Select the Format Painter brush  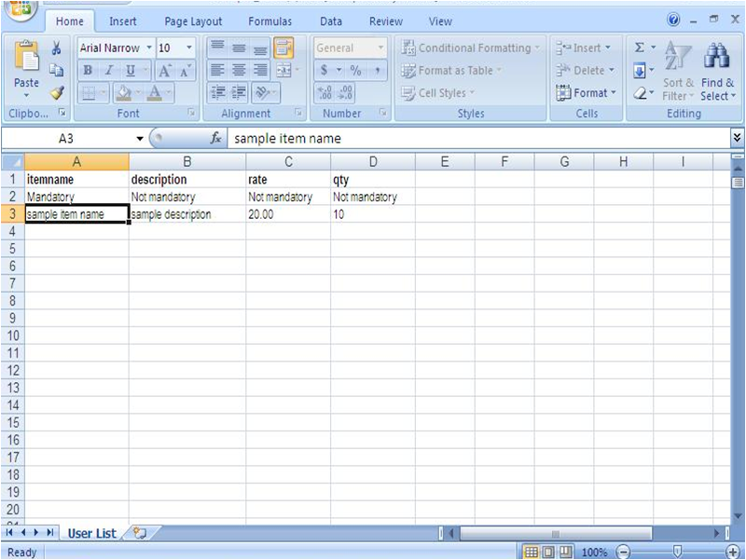pyautogui.click(x=57, y=92)
